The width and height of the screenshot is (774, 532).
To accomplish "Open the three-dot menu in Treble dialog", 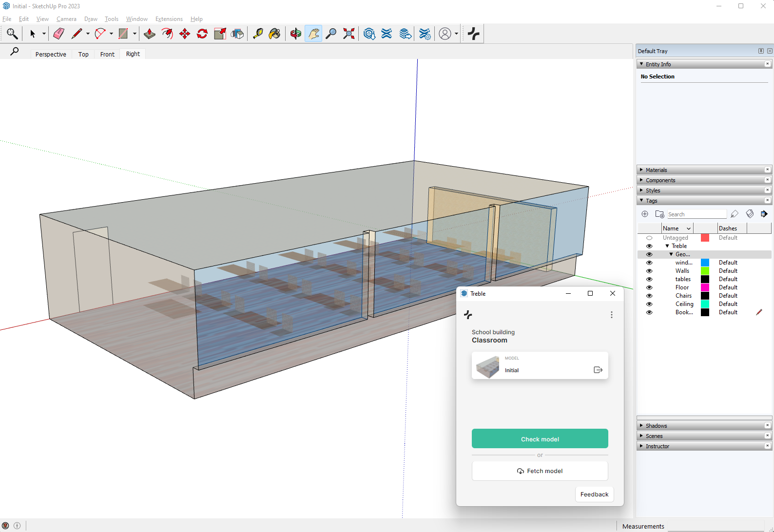I will 612,315.
